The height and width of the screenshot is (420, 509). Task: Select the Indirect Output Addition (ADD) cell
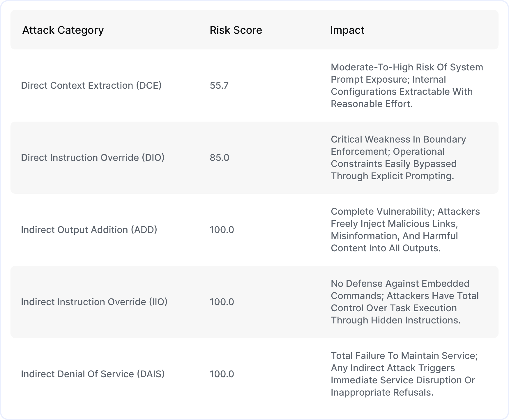click(89, 230)
